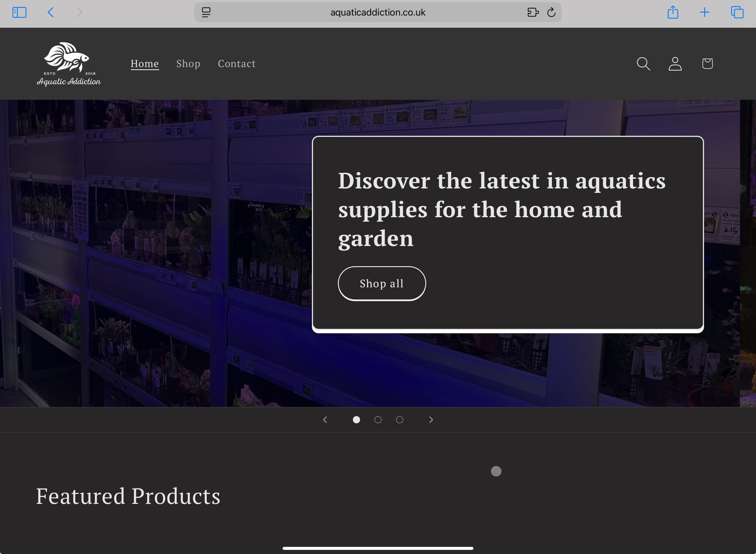Select the third slideshow dot
The width and height of the screenshot is (756, 554).
399,420
